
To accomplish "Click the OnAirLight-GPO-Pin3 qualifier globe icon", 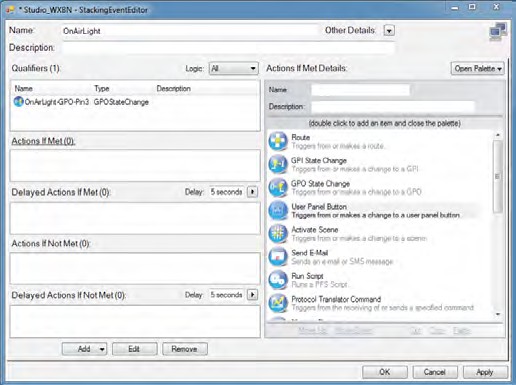I will click(18, 102).
